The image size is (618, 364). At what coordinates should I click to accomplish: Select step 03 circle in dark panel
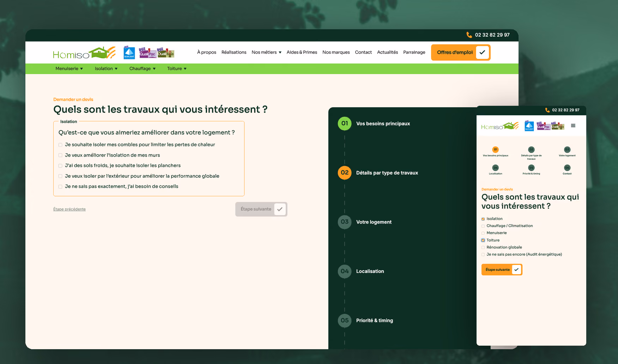click(345, 222)
